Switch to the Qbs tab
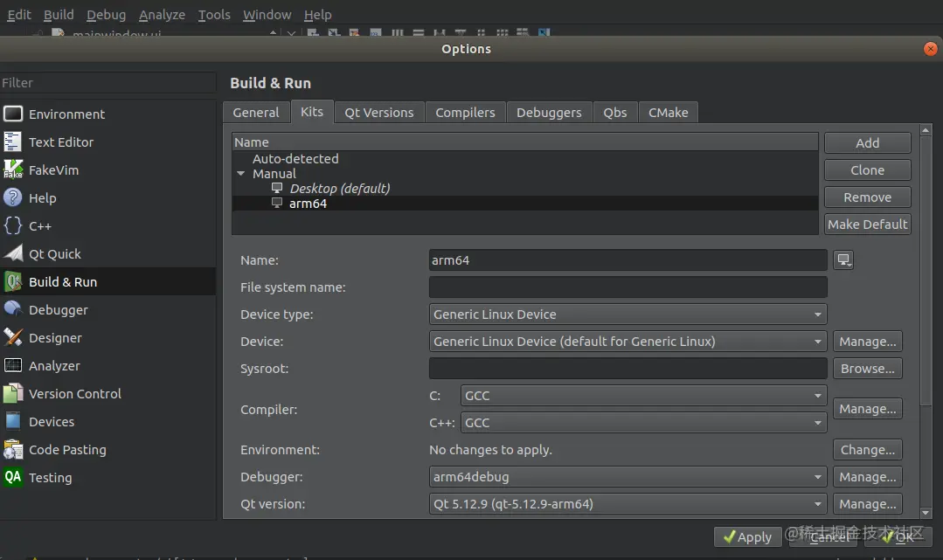 coord(615,113)
